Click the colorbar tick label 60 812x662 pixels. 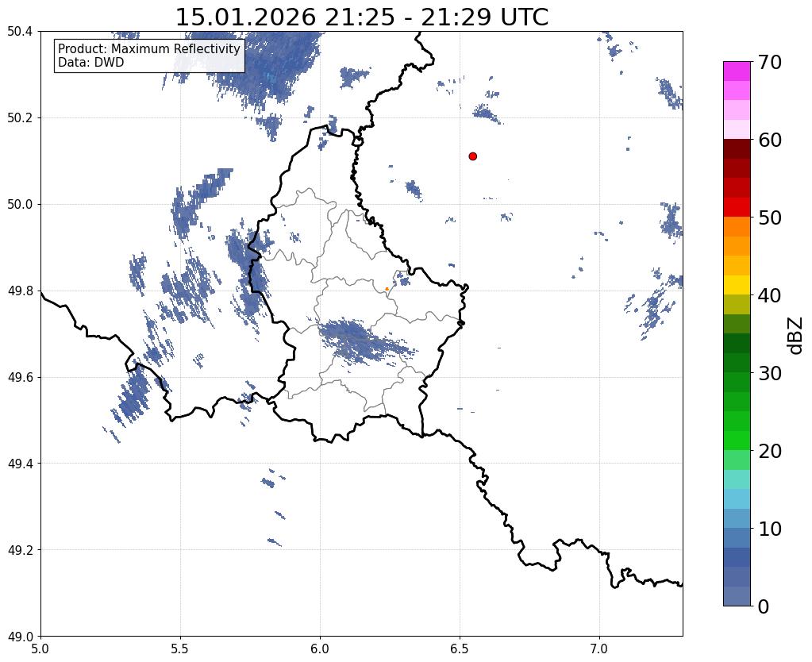[770, 140]
